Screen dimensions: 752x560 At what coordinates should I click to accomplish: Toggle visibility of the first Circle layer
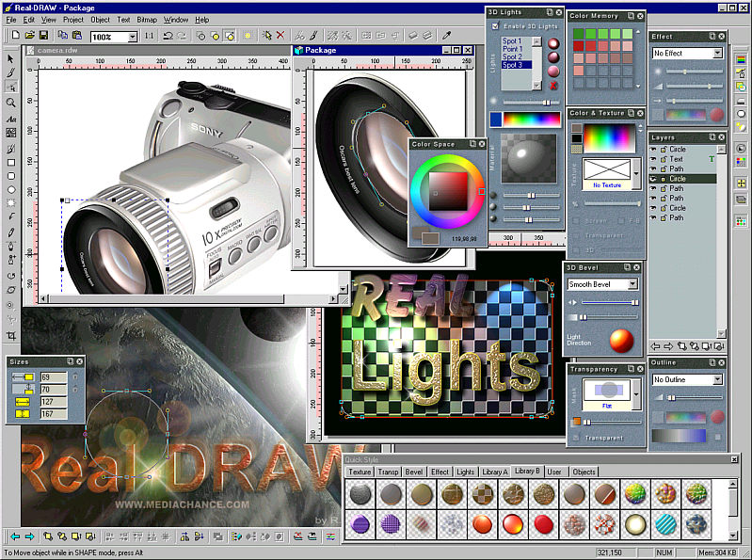[x=653, y=149]
